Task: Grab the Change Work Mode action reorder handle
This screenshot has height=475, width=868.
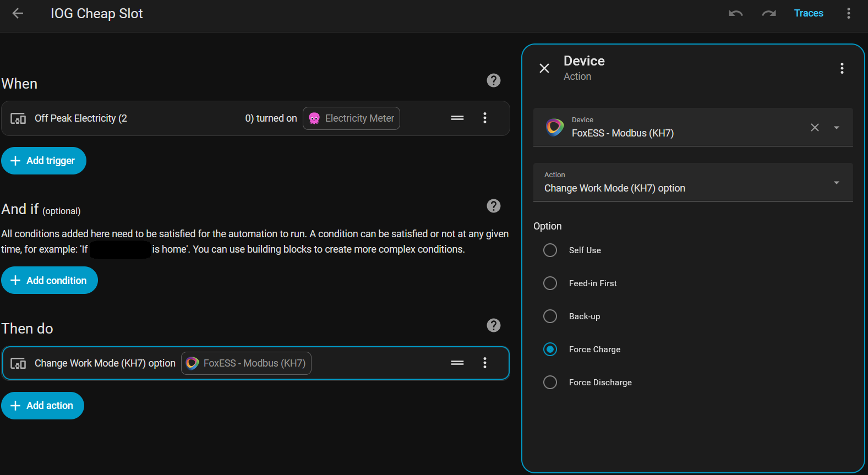Action: click(457, 363)
